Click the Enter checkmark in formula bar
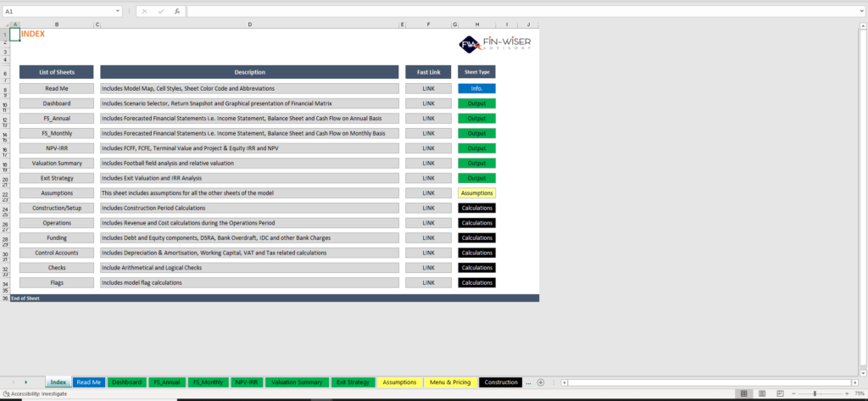The image size is (868, 401). click(160, 11)
